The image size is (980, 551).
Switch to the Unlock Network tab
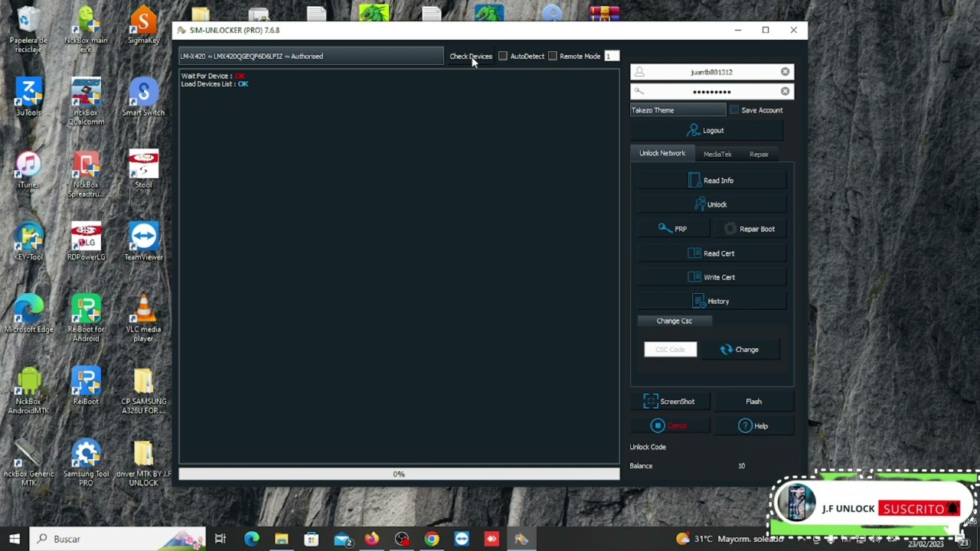pyautogui.click(x=662, y=153)
